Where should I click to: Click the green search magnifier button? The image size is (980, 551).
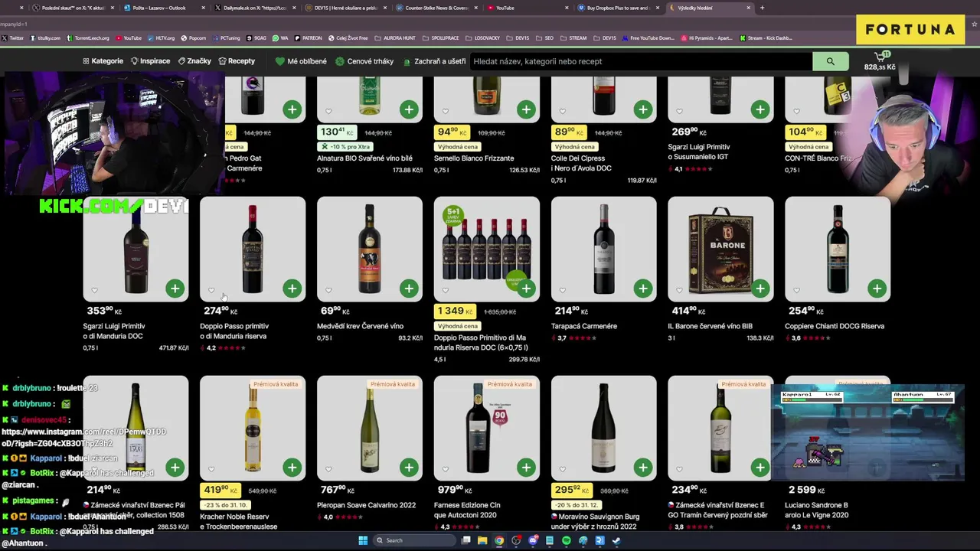pos(830,61)
